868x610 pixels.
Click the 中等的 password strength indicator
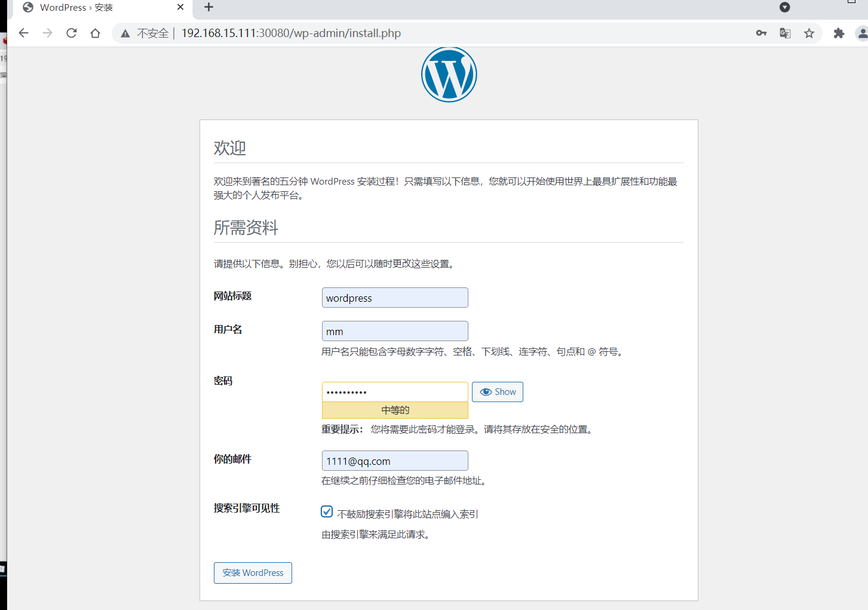[x=395, y=410]
